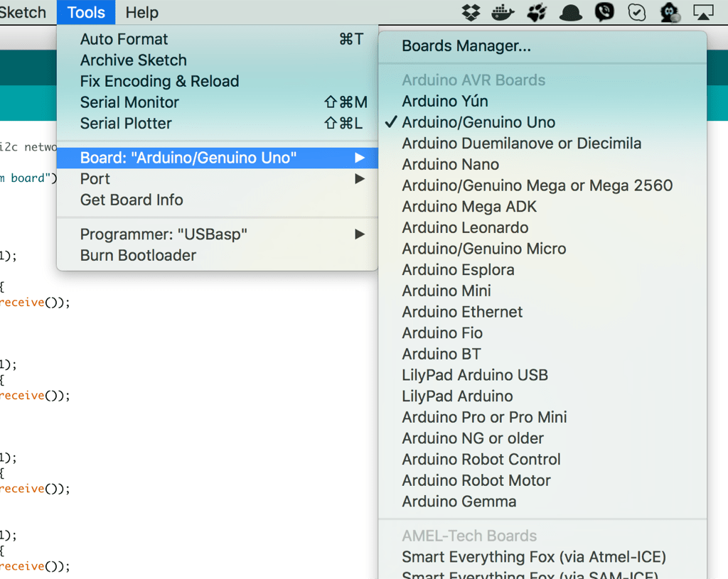728x579 pixels.
Task: Open the Sketch menu in menu bar
Action: coord(23,13)
